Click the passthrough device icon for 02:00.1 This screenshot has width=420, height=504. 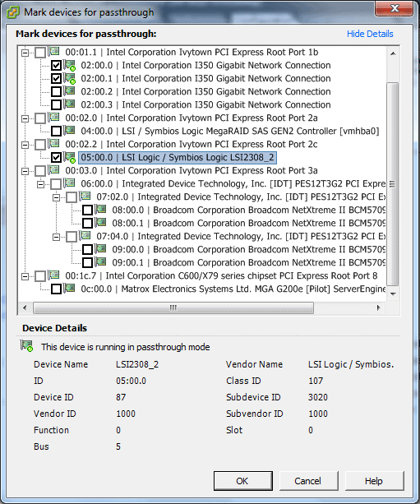[70, 78]
